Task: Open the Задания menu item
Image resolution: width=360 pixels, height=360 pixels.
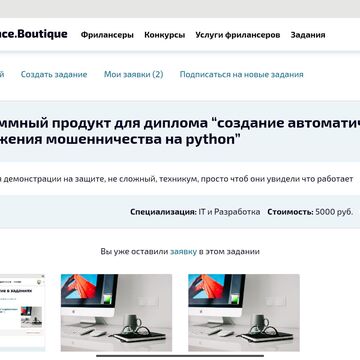Action: pos(308,35)
